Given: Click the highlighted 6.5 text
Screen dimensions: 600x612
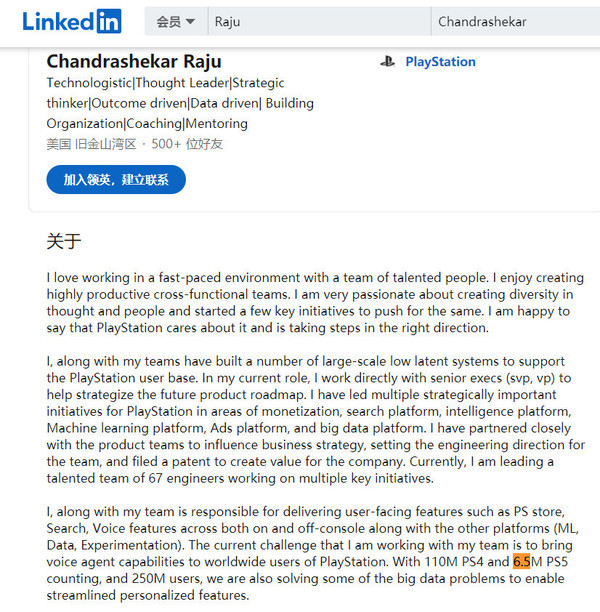Looking at the screenshot, I should click(x=521, y=561).
